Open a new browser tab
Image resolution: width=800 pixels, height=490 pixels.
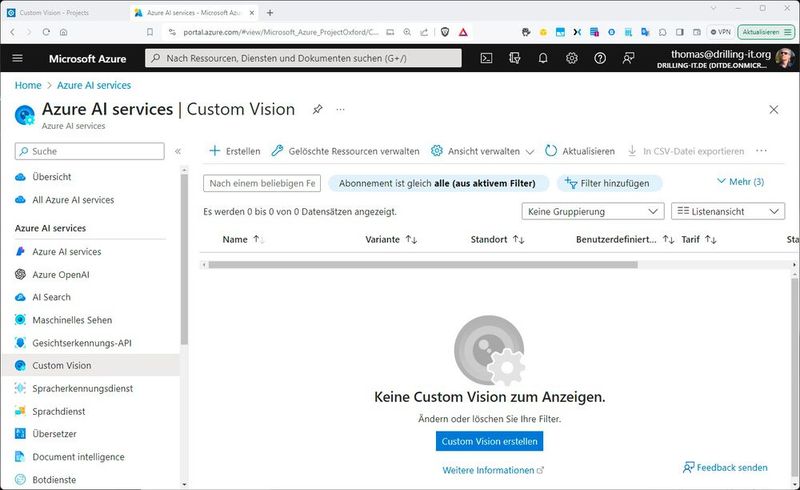point(270,13)
